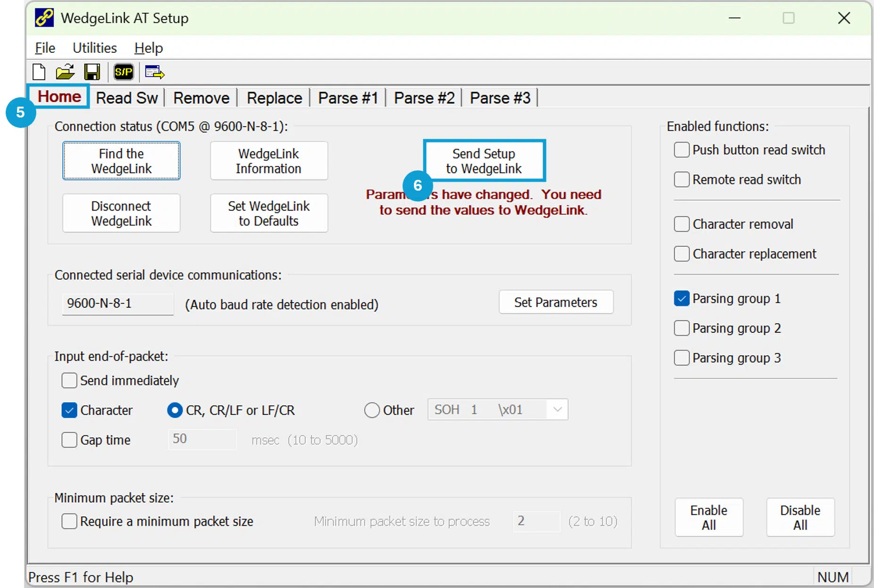This screenshot has height=588, width=874.
Task: Save setup using the floppy disk icon
Action: (x=92, y=72)
